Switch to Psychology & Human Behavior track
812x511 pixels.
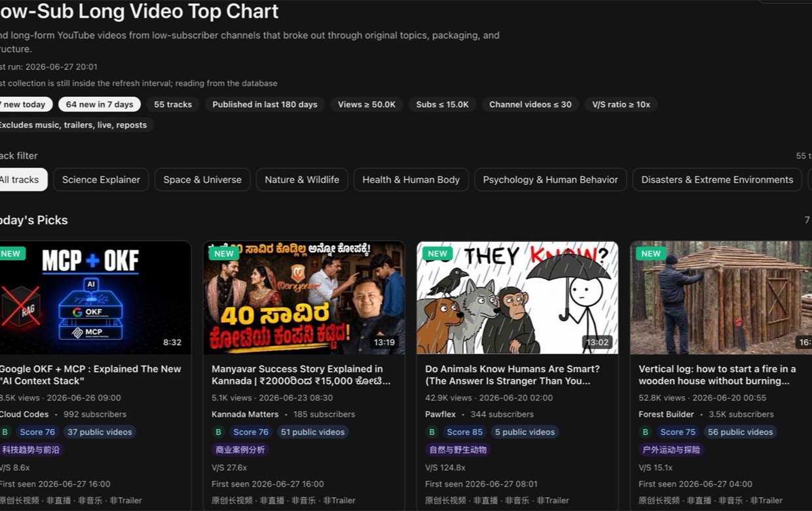point(550,180)
